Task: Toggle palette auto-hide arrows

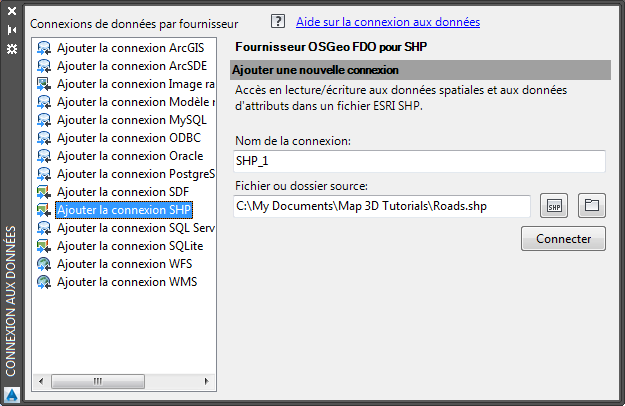Action: (x=11, y=30)
